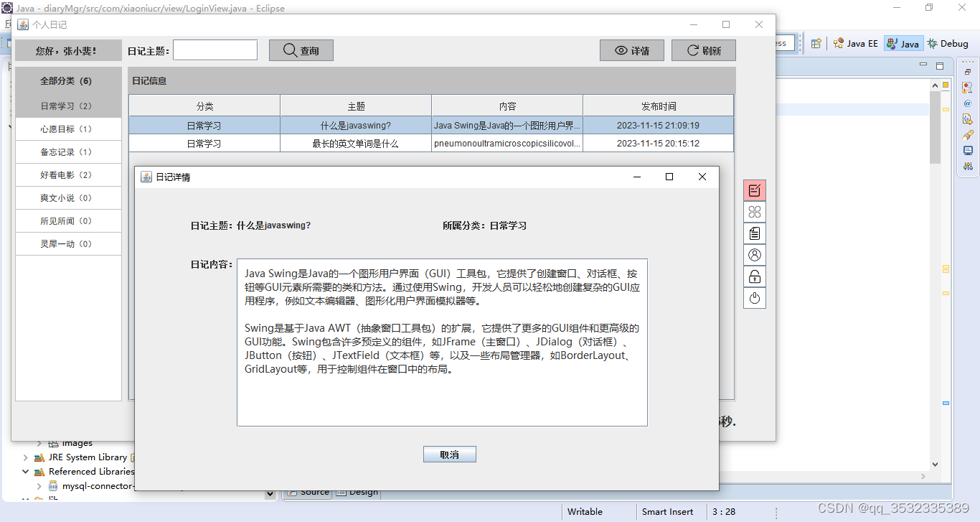Click the 日记主题 search input field
980x522 pixels.
[215, 50]
